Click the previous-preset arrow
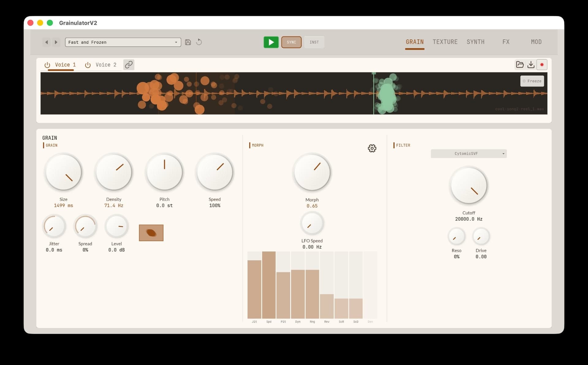 [47, 42]
